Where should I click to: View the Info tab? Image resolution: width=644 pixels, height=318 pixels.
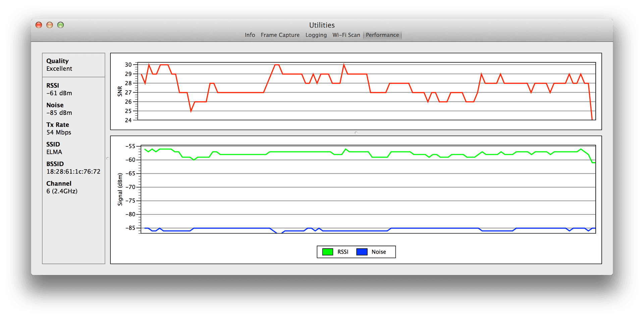[x=250, y=35]
